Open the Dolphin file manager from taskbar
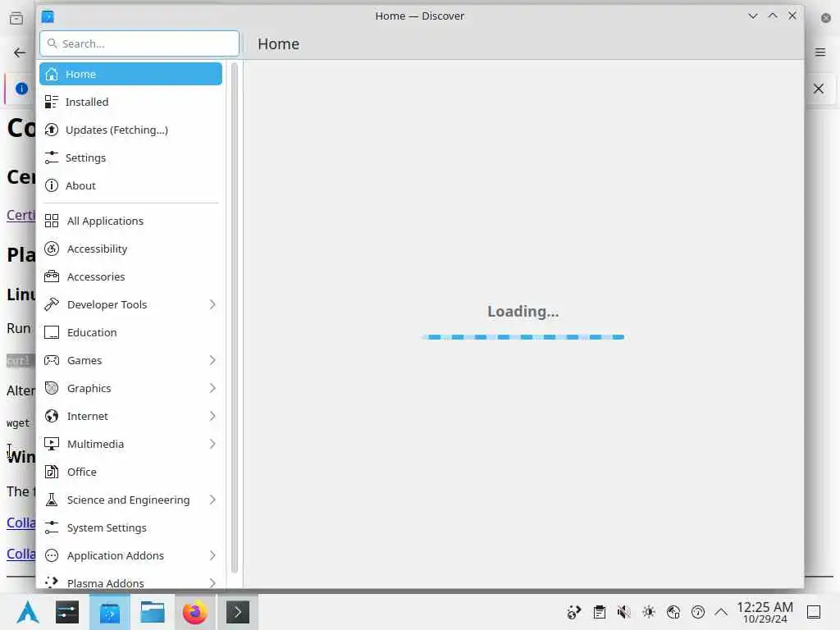840x630 pixels. 153,612
